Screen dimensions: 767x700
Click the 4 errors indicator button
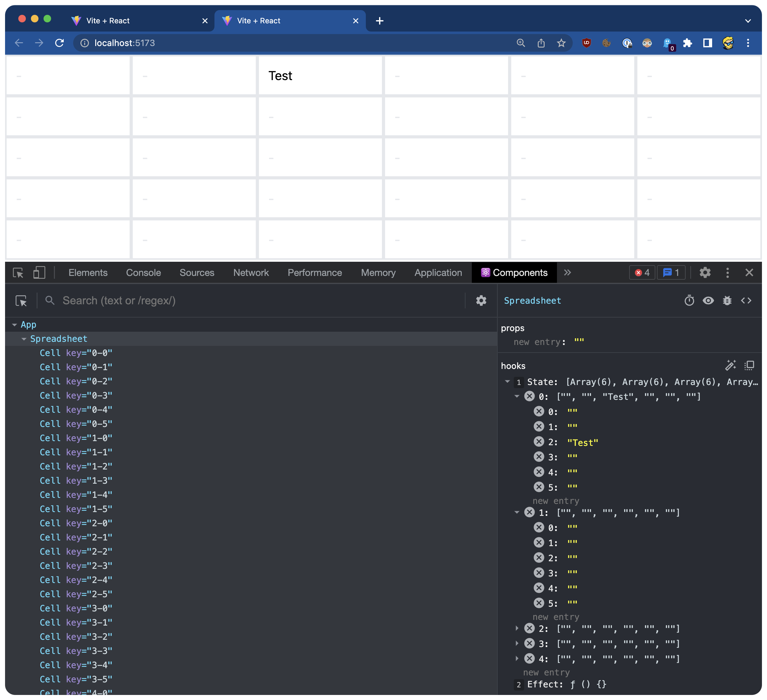point(642,272)
